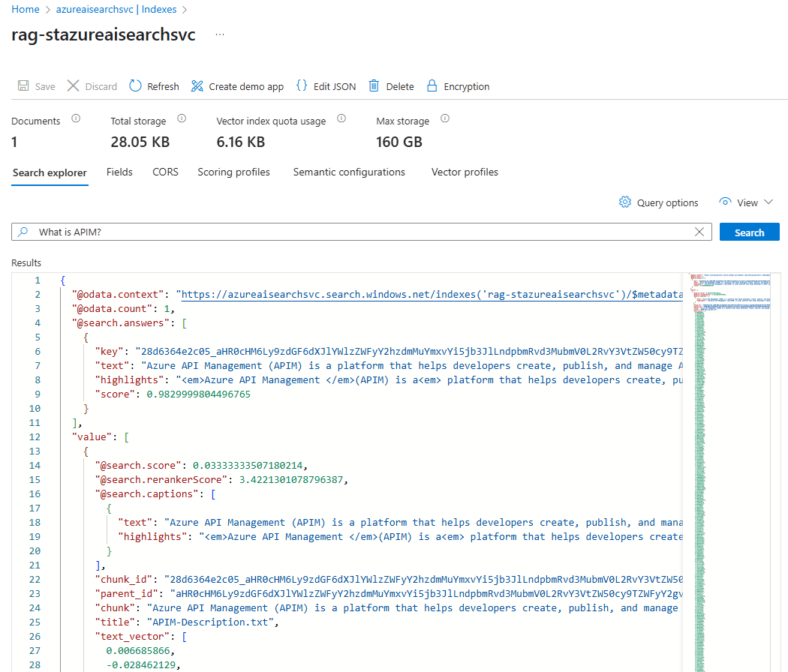Viewport: 788px width, 672px height.
Task: Click the Query options gear icon
Action: click(x=624, y=202)
